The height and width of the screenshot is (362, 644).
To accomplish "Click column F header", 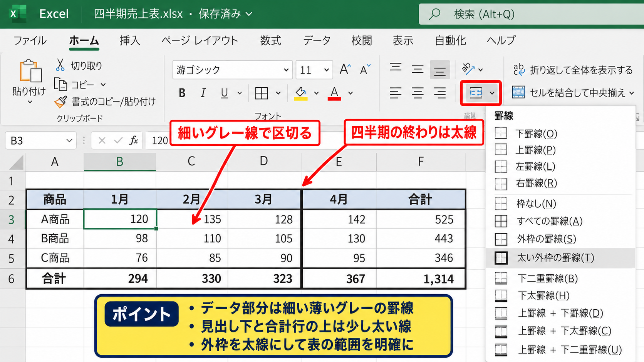I will [421, 162].
